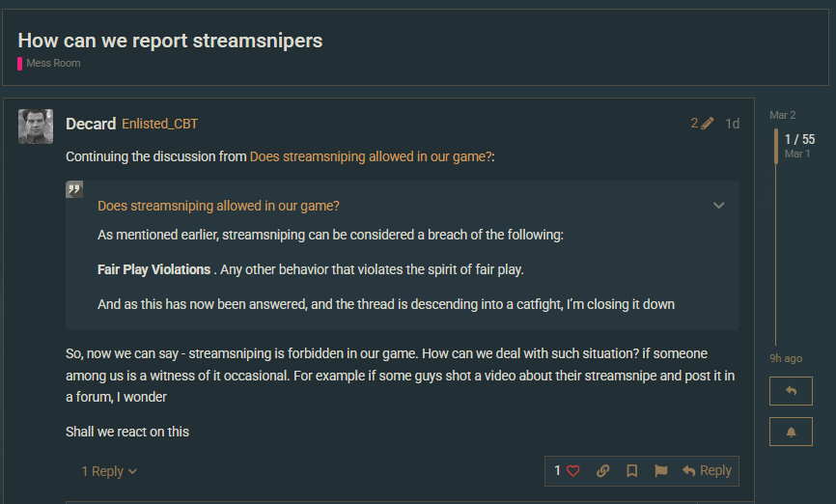The width and height of the screenshot is (836, 504).
Task: Click the Reply button under the post
Action: [707, 471]
